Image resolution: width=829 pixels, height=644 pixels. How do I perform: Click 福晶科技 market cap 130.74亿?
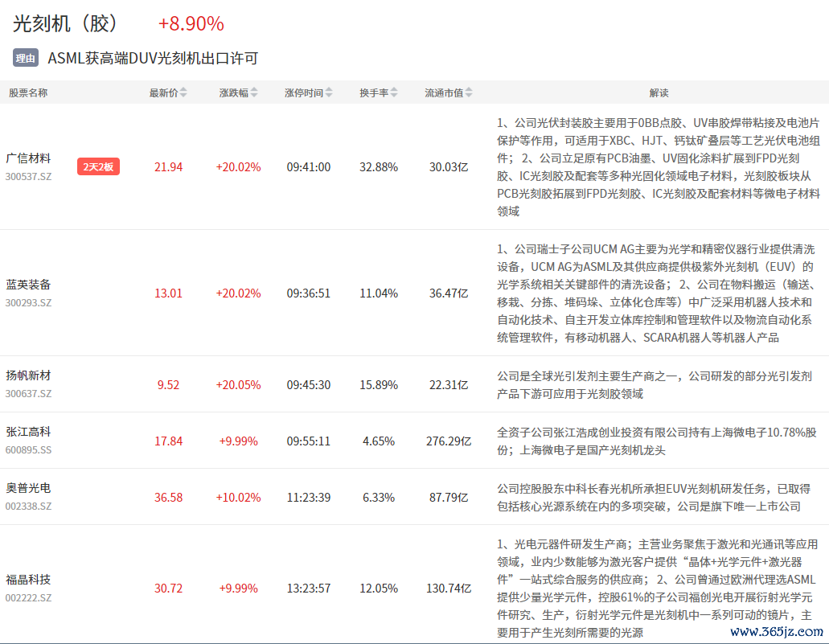(449, 589)
